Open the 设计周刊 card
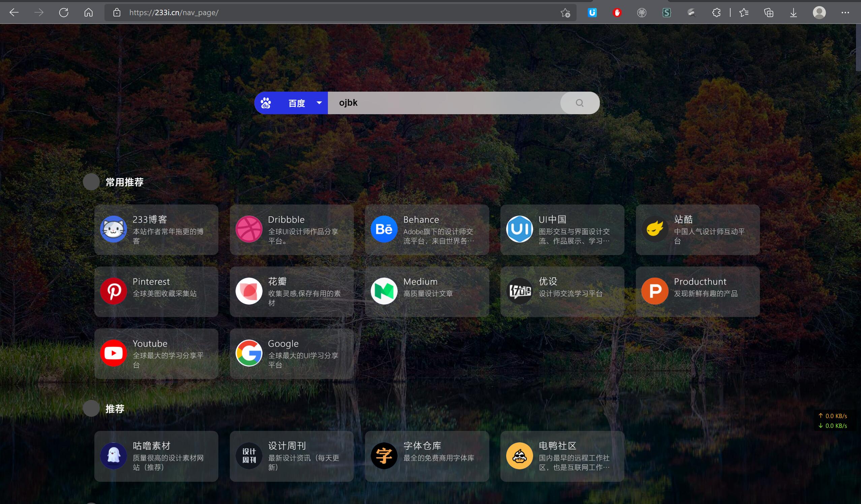This screenshot has height=504, width=861. pos(291,456)
